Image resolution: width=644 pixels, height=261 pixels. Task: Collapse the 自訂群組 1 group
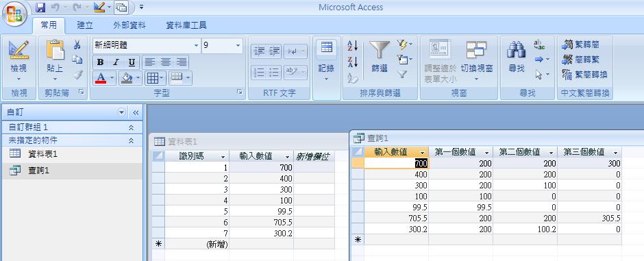click(x=131, y=127)
